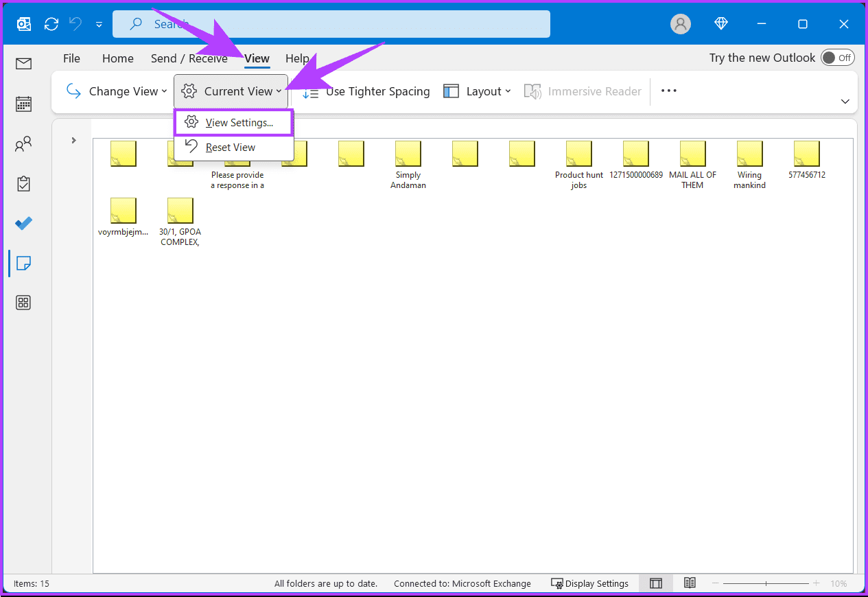Open the Current View dropdown
Screen dimensions: 868x597
[x=230, y=91]
